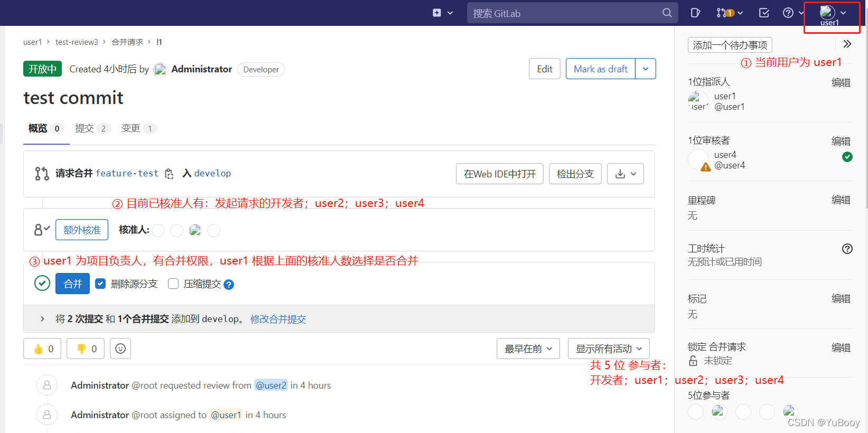Viewport: 868px width, 433px height.
Task: Toggle 删除源分支 checkbox
Action: (x=100, y=284)
